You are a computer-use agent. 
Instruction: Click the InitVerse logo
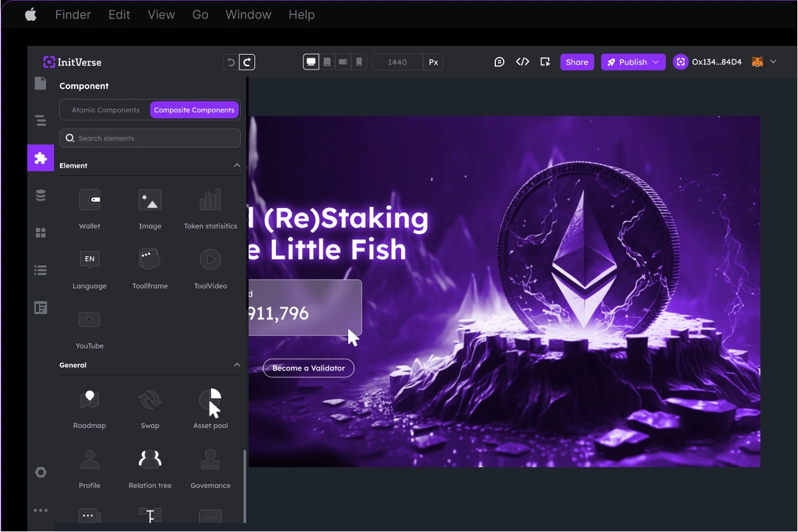coord(72,62)
